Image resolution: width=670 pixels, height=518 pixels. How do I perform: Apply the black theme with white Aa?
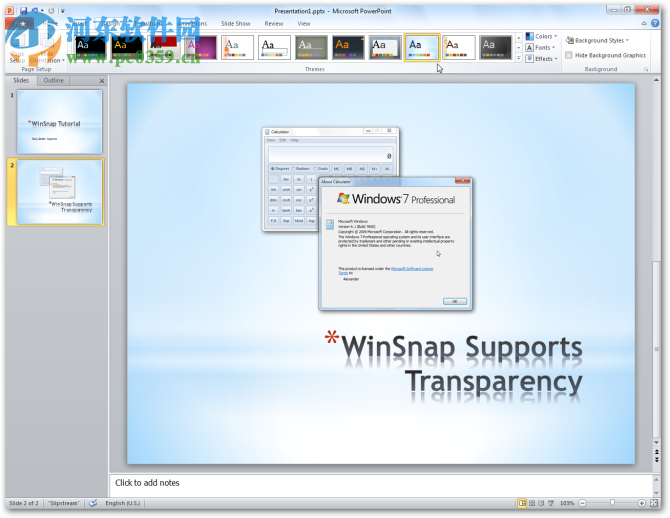point(91,47)
